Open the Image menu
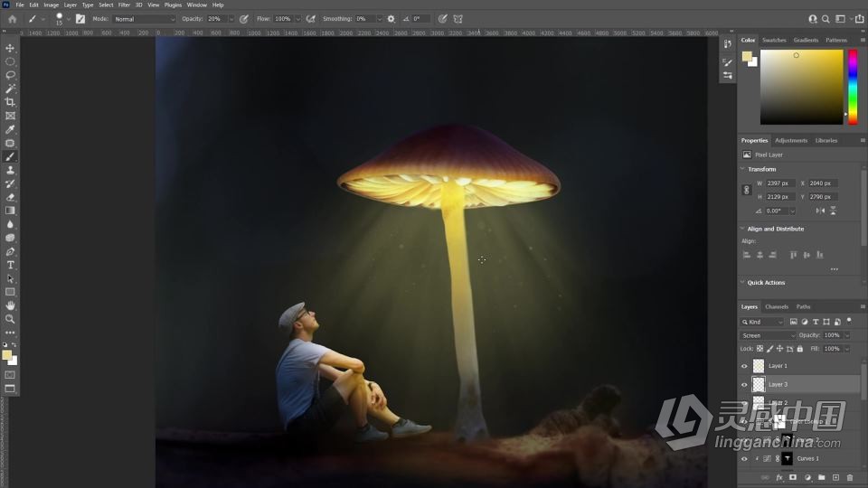868x488 pixels. 51,5
